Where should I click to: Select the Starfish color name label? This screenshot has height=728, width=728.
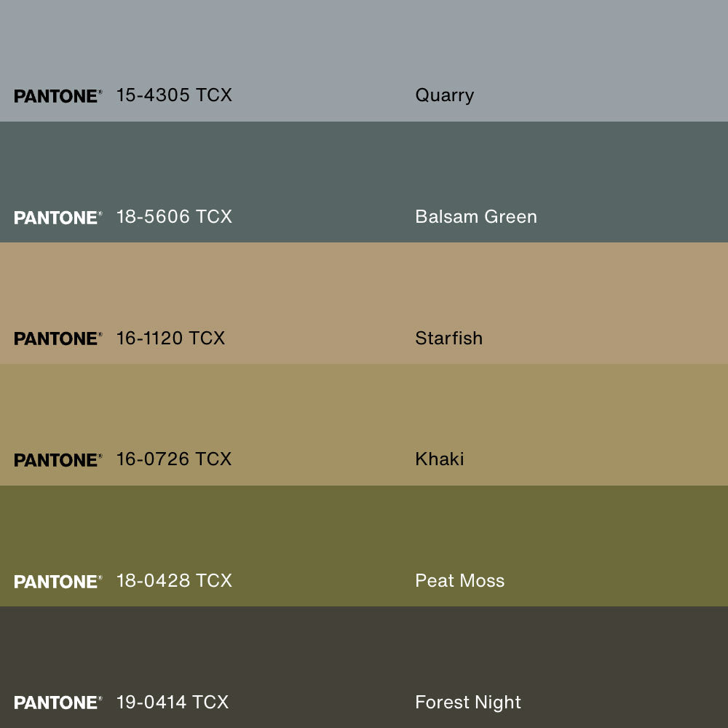pyautogui.click(x=448, y=338)
